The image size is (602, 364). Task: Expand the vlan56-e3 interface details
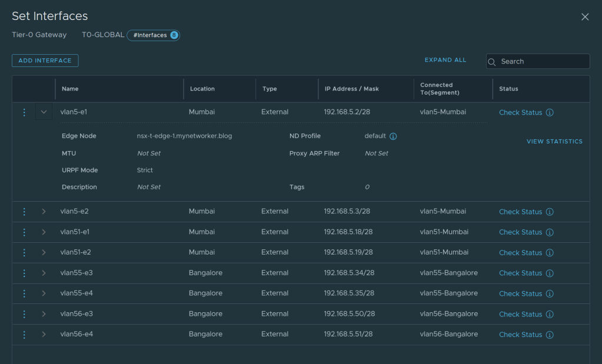[x=44, y=314]
